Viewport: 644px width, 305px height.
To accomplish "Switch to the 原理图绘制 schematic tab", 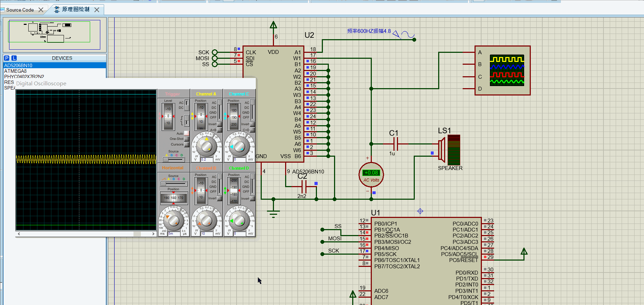I will tap(75, 10).
